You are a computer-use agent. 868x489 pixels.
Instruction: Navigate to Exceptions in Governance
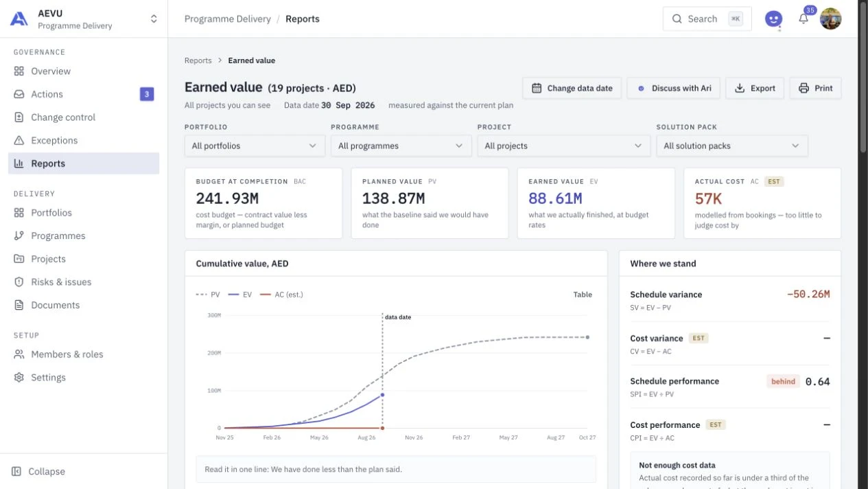(84, 141)
